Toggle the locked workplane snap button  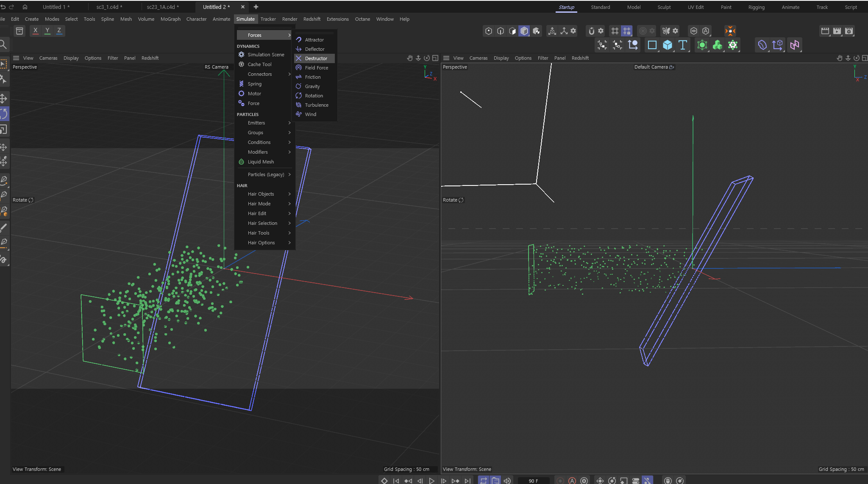point(626,31)
